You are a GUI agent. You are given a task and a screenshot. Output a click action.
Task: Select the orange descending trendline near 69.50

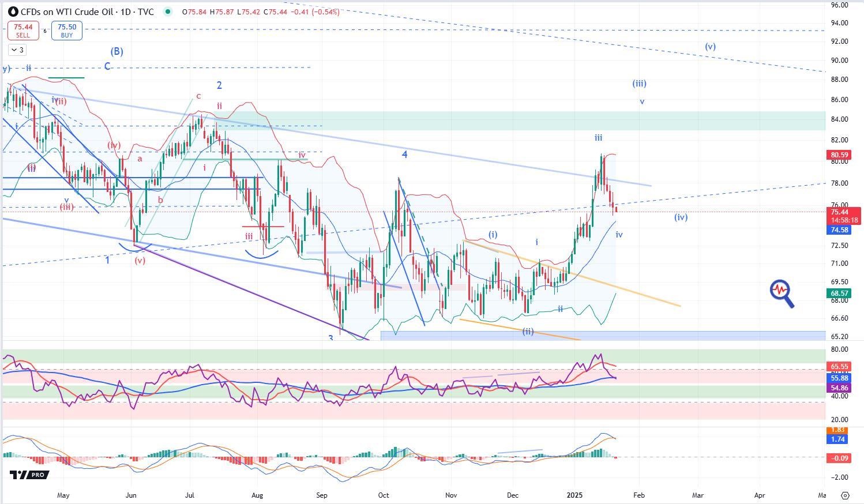[571, 273]
